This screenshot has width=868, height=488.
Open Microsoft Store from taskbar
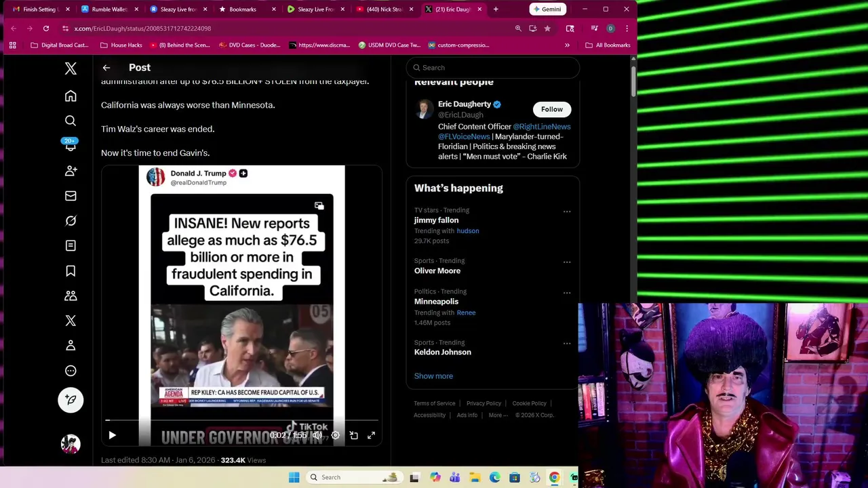[x=515, y=477]
